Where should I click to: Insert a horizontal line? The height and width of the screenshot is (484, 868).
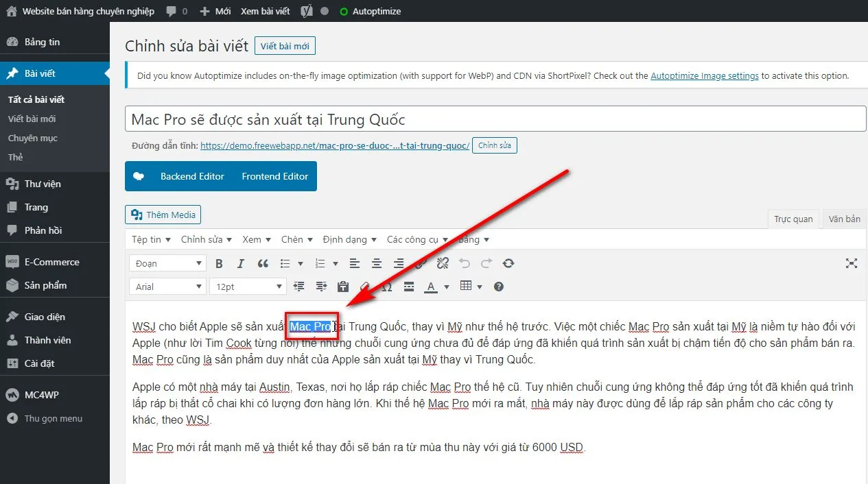(x=409, y=287)
